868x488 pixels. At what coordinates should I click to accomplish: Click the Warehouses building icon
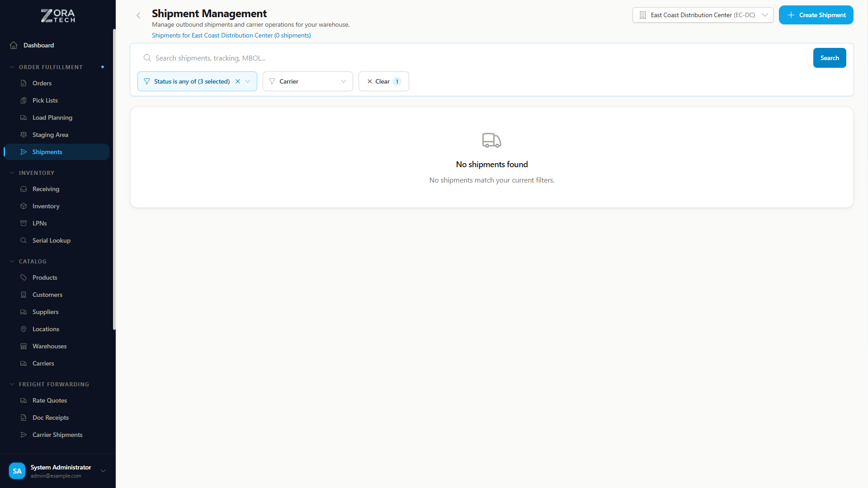coord(24,346)
